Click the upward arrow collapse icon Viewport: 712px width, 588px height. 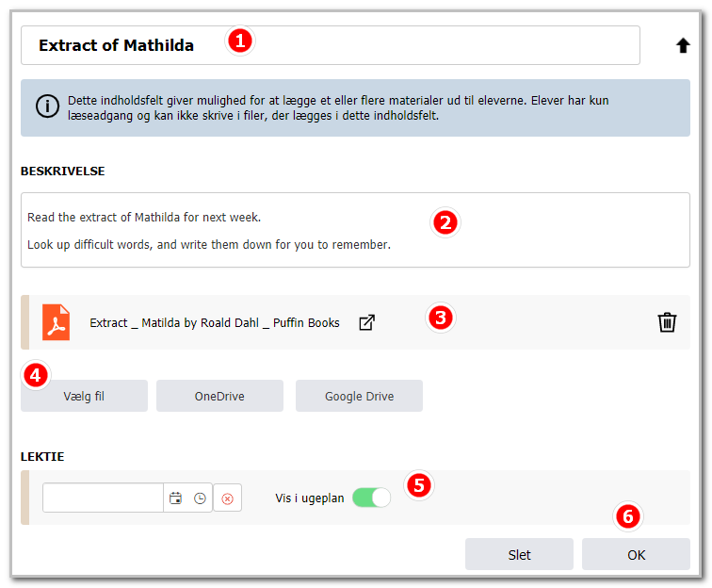[683, 45]
